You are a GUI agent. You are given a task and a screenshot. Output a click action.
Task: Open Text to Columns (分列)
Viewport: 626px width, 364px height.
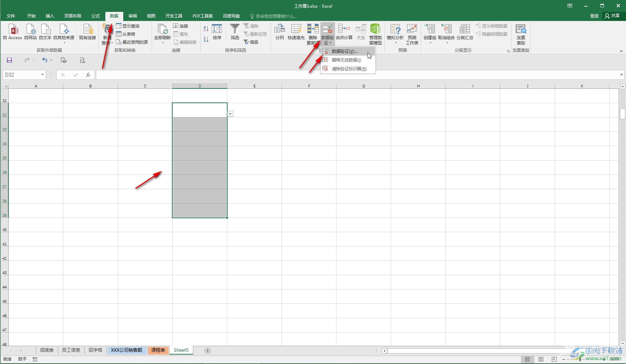pos(279,32)
